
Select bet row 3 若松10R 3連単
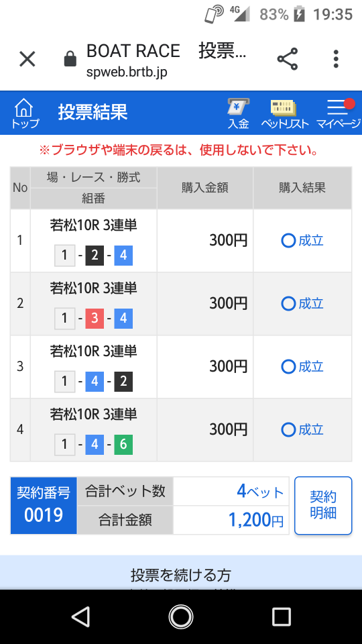pyautogui.click(x=181, y=366)
